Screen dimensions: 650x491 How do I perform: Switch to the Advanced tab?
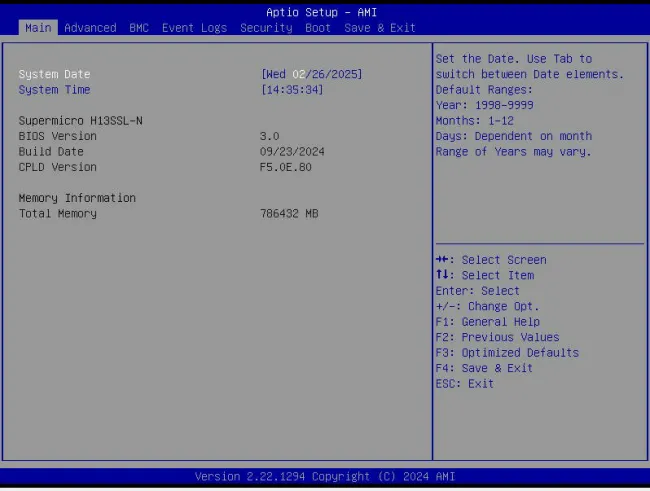point(90,28)
